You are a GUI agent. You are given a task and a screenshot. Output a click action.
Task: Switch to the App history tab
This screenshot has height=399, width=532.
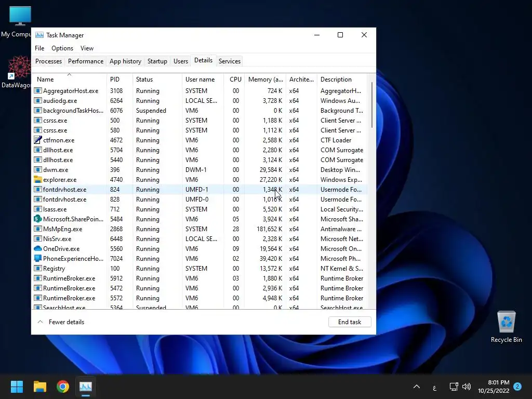pyautogui.click(x=125, y=61)
